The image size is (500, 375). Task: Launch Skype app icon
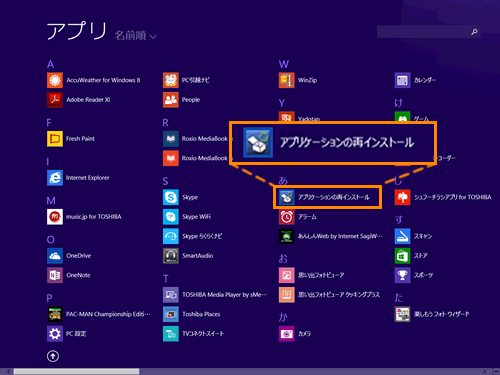tap(171, 197)
